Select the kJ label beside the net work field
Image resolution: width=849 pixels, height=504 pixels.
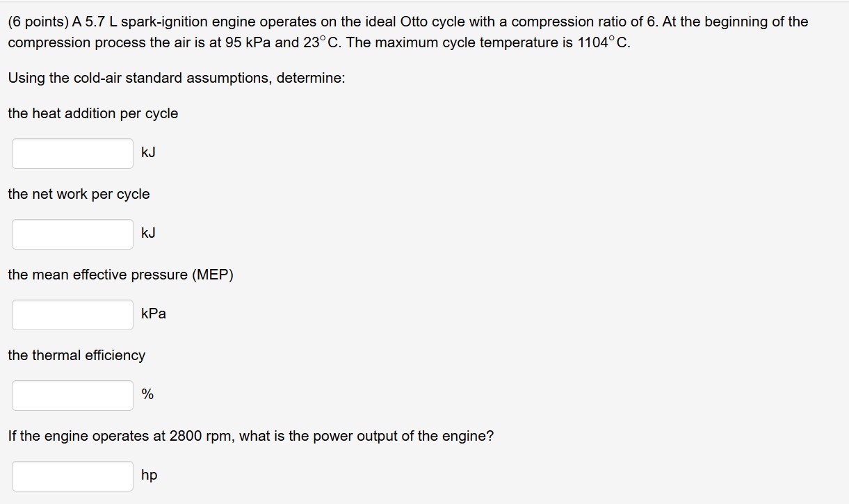(x=147, y=234)
